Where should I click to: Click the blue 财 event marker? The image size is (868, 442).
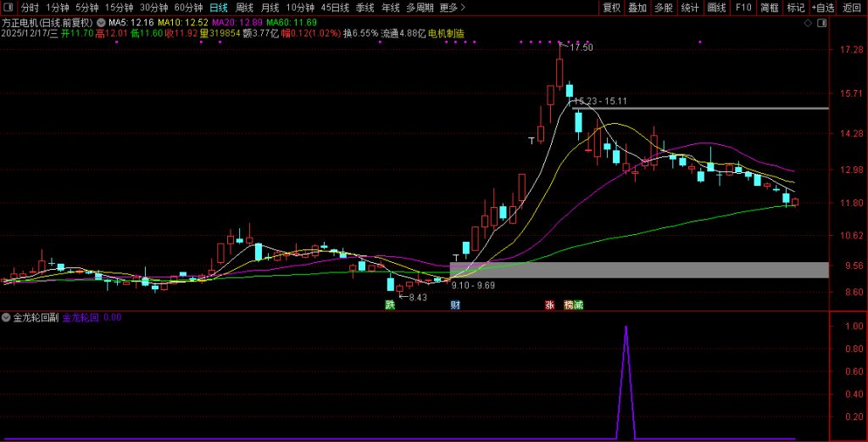455,305
